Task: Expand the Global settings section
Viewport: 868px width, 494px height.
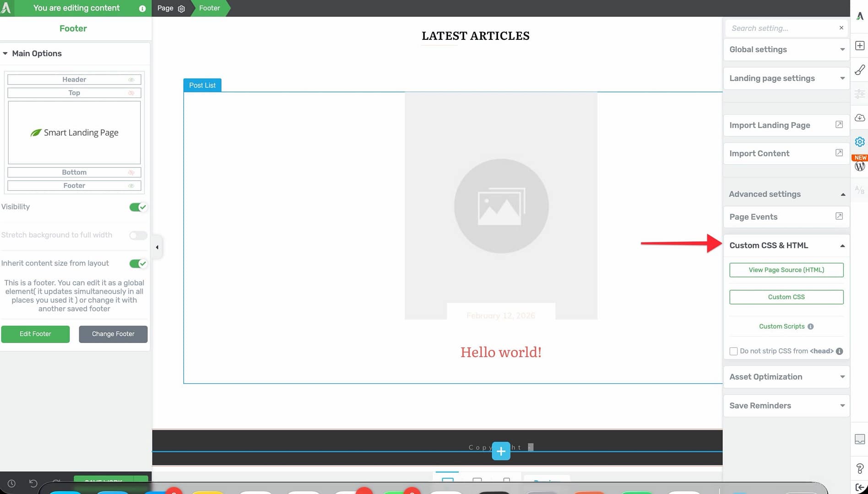Action: tap(786, 49)
